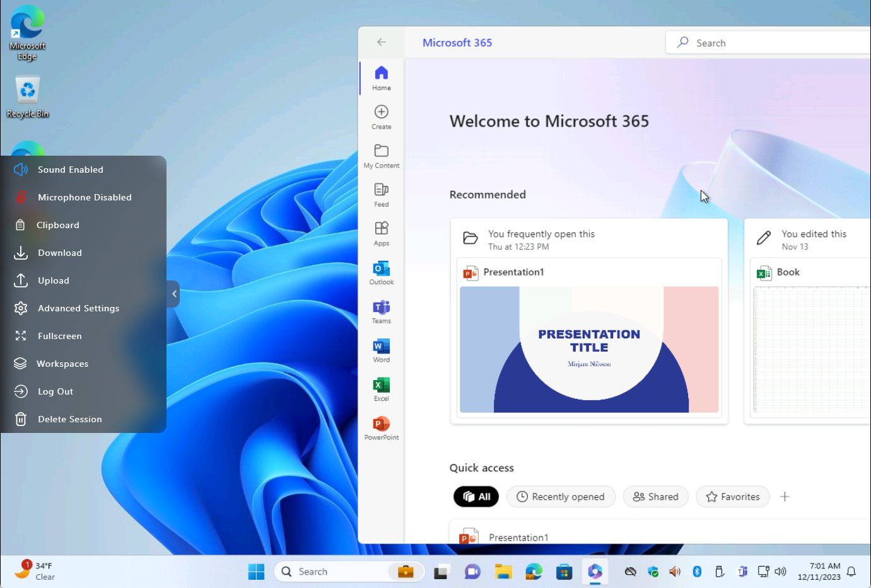Toggle the Favorites filter in Quick access
The width and height of the screenshot is (871, 588).
[732, 497]
